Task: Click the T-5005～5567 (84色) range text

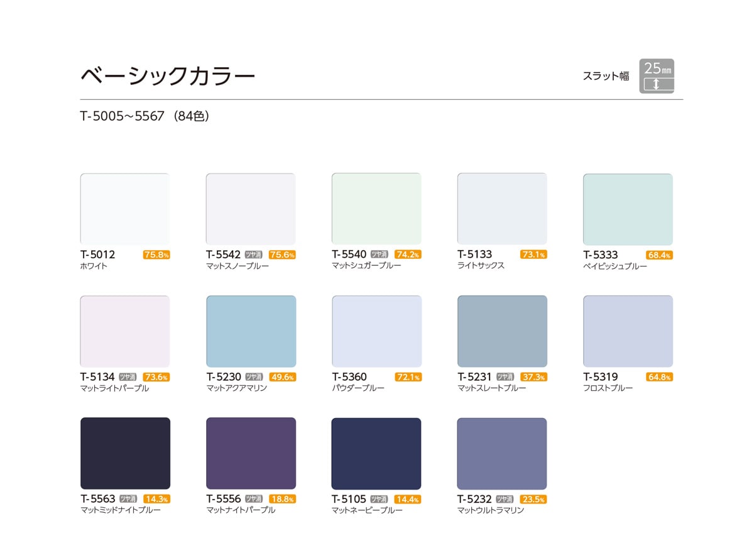Action: [145, 116]
